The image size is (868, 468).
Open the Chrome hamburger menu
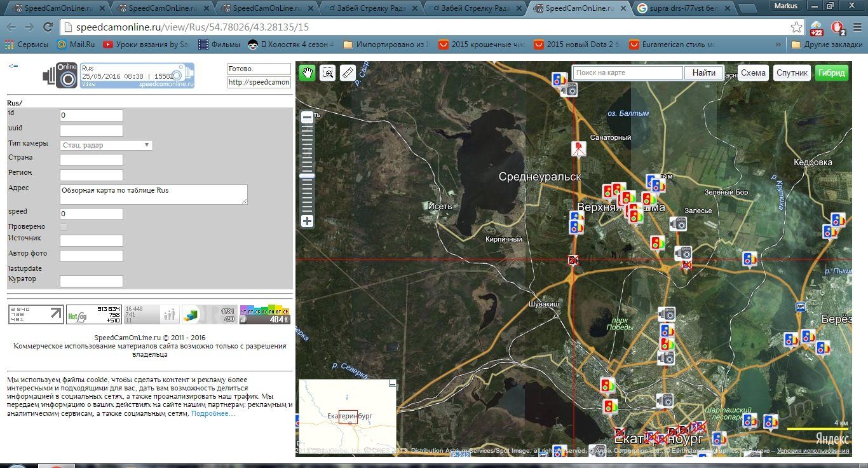[857, 27]
